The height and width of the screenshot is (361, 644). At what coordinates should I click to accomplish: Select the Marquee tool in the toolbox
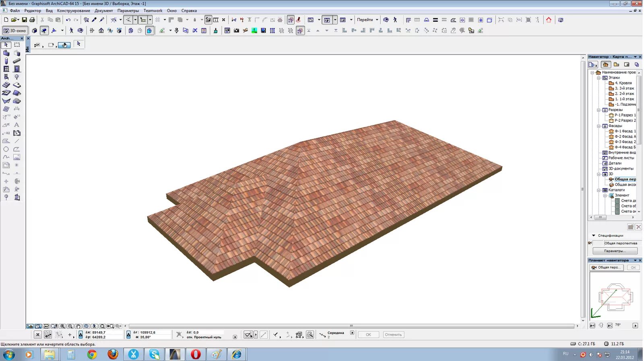pos(17,45)
